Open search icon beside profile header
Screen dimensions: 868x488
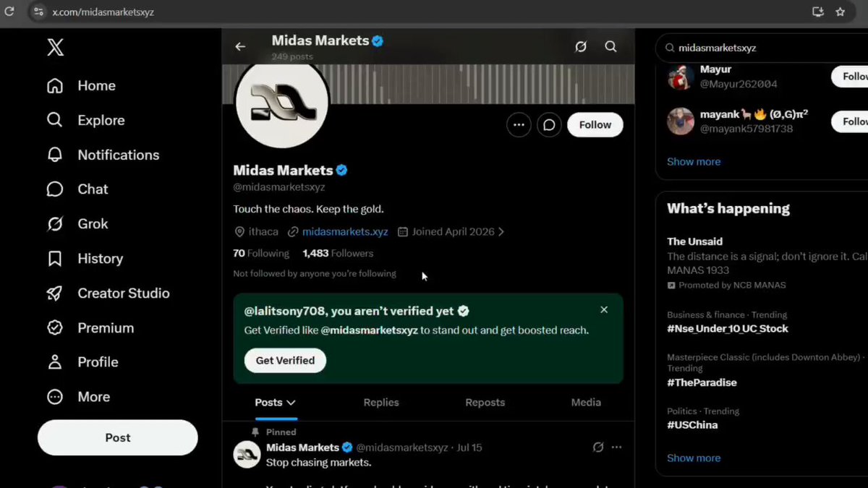pyautogui.click(x=610, y=46)
